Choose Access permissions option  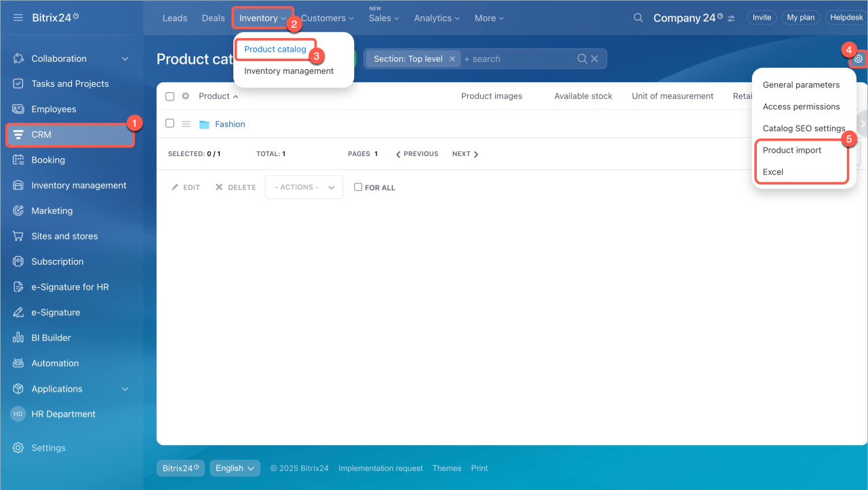(801, 107)
